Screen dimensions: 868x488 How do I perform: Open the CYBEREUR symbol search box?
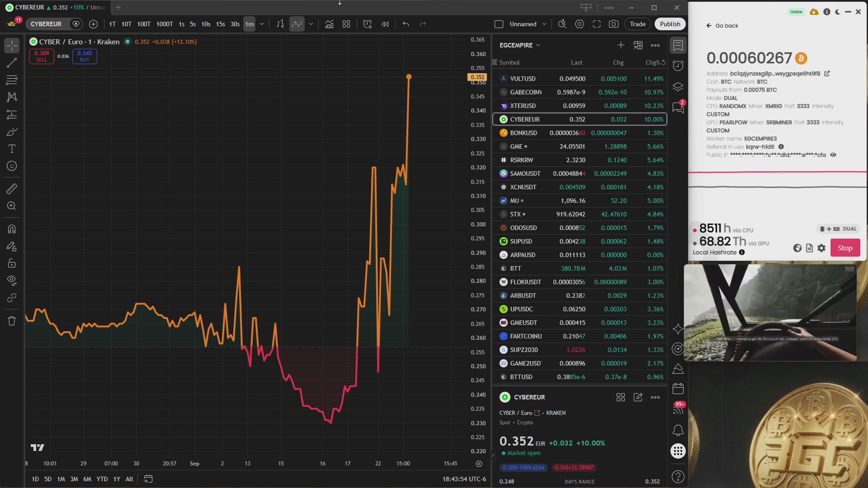(47, 24)
